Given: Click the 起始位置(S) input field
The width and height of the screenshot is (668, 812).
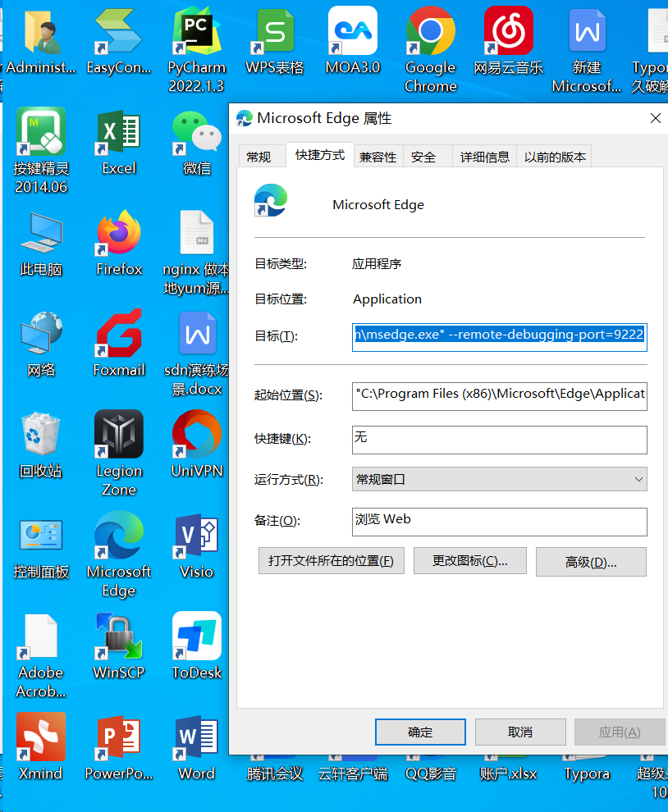Looking at the screenshot, I should coord(500,396).
